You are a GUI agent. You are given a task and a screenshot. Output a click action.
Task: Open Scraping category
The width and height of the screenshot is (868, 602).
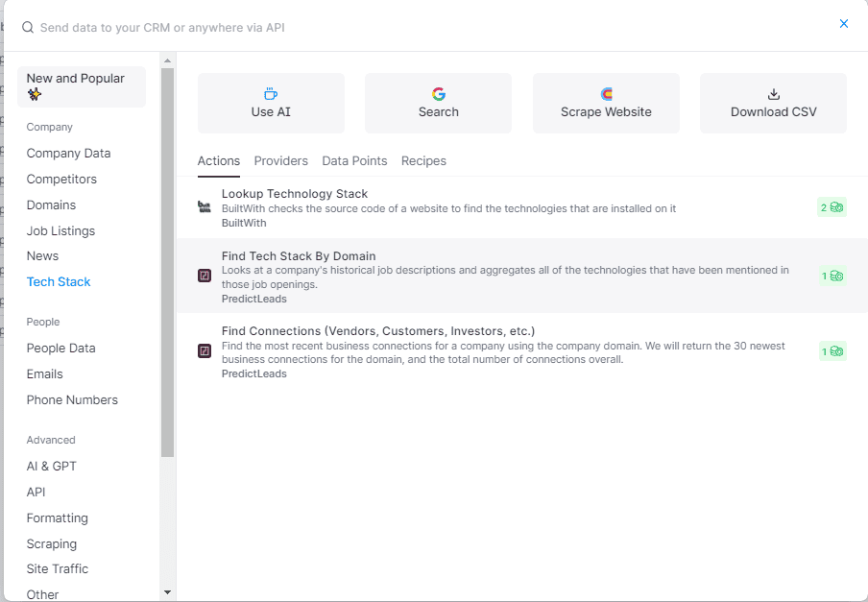click(52, 544)
